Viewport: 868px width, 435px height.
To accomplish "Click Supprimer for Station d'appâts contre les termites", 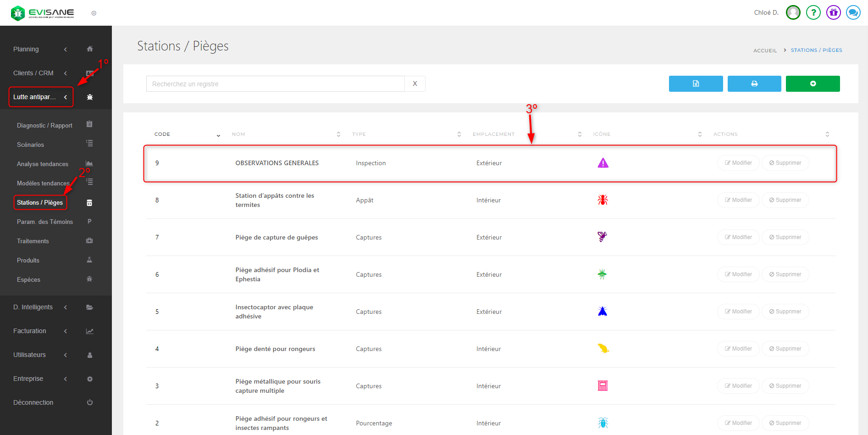I will (785, 200).
